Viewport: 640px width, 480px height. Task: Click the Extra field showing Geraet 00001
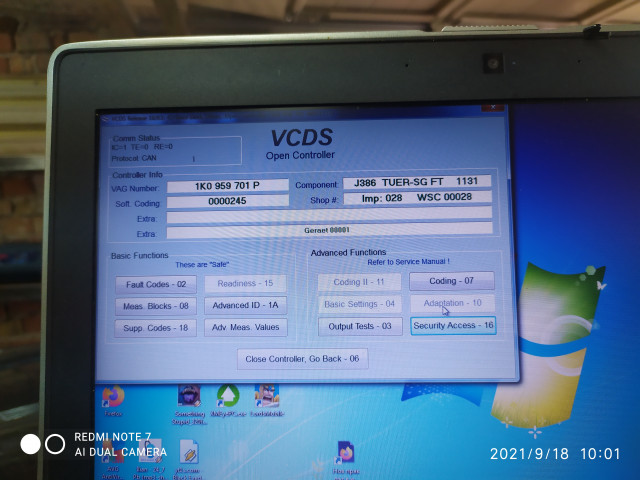330,230
